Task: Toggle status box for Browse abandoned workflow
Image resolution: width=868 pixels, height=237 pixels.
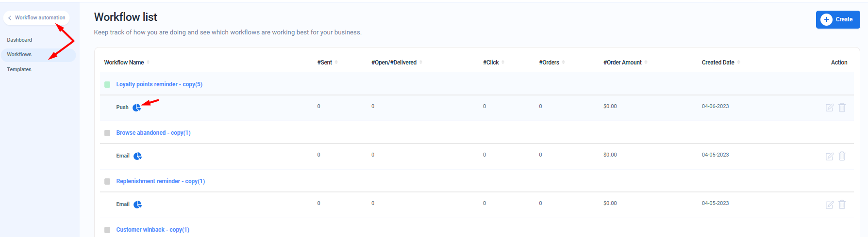Action: 107,133
